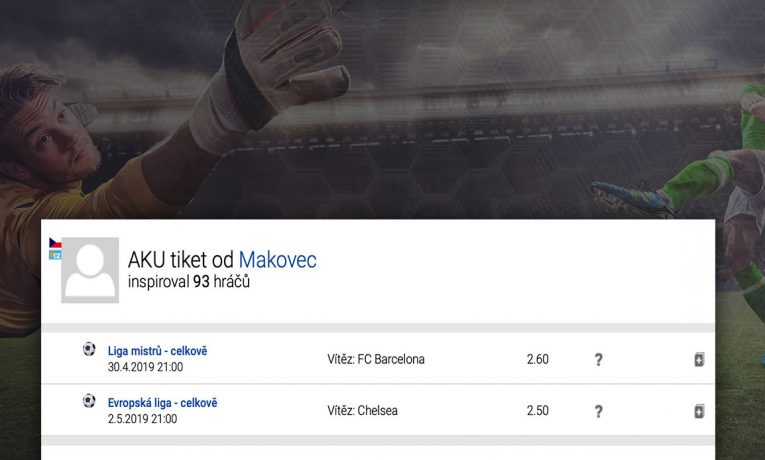Viewport: 765px width, 460px height.
Task: Click the Czech flag icon
Action: coord(55,243)
